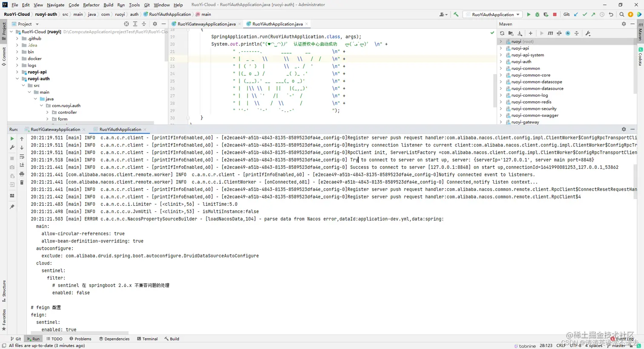The height and width of the screenshot is (349, 644).
Task: Open Maven settings with the wrench icon
Action: click(x=588, y=33)
